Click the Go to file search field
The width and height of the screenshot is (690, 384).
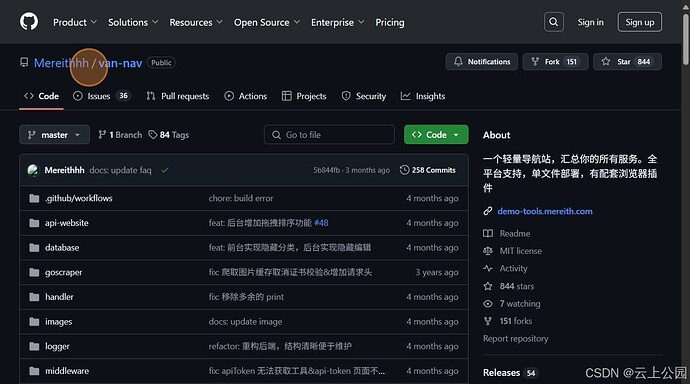(x=329, y=135)
